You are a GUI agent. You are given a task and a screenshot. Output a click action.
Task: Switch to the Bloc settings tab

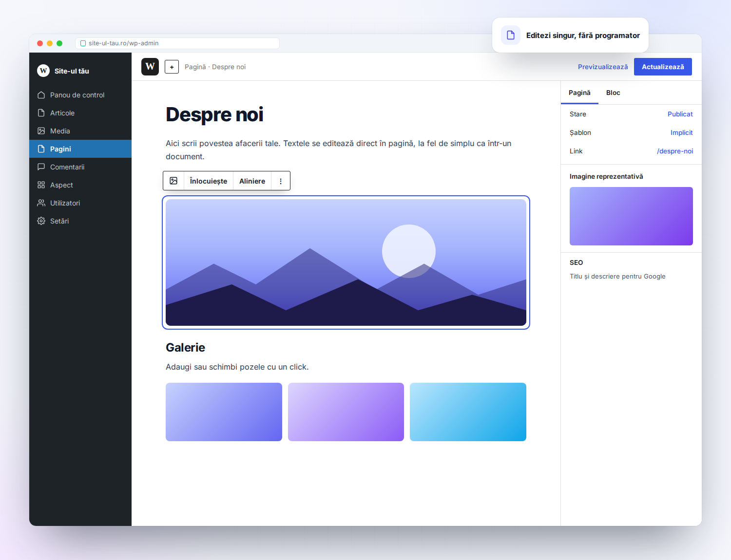point(613,93)
